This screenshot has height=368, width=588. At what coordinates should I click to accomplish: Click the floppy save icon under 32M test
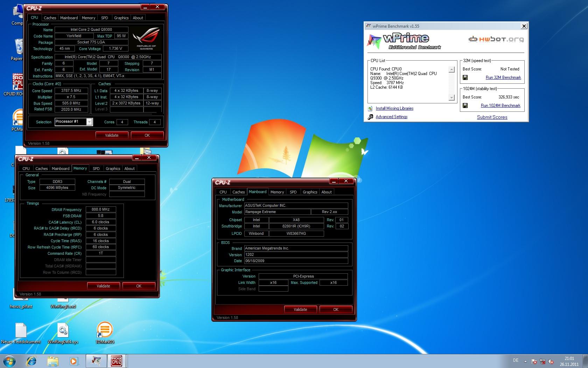pyautogui.click(x=465, y=77)
